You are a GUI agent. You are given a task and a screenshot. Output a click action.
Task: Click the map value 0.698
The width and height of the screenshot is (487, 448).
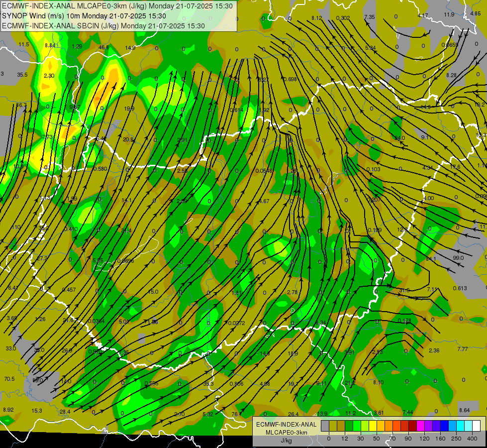tap(290, 79)
